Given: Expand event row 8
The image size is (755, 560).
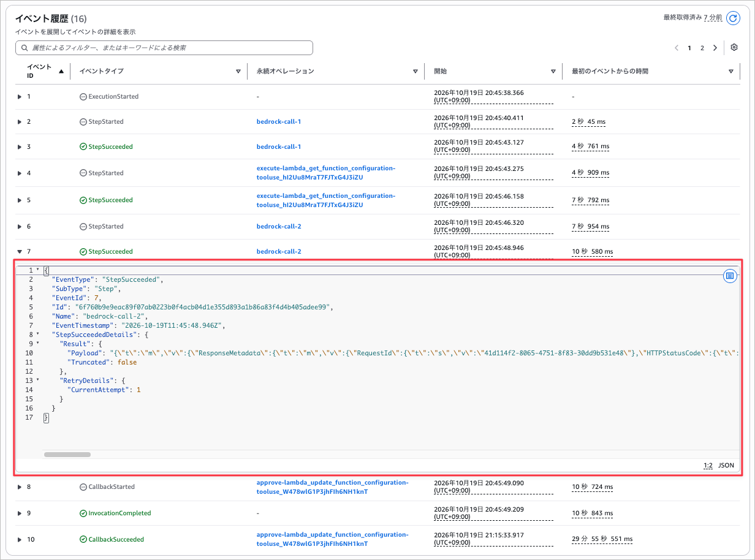Looking at the screenshot, I should (x=20, y=487).
